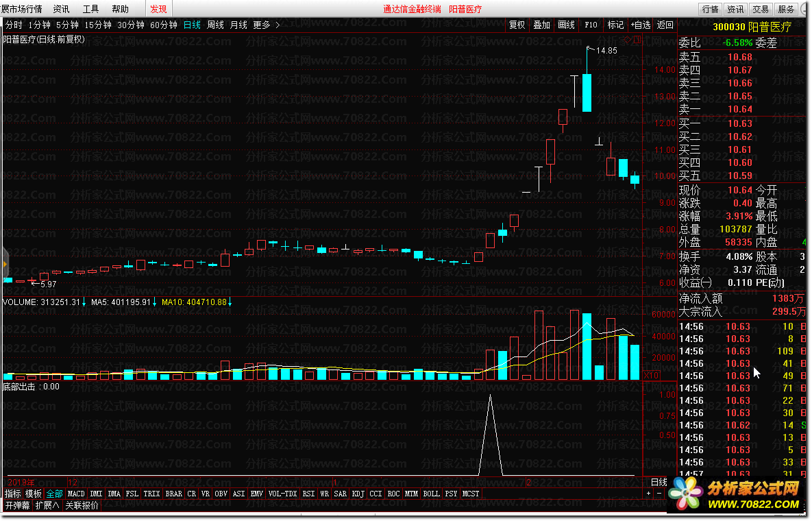
Task: Apply the ROC indicator
Action: pyautogui.click(x=393, y=494)
